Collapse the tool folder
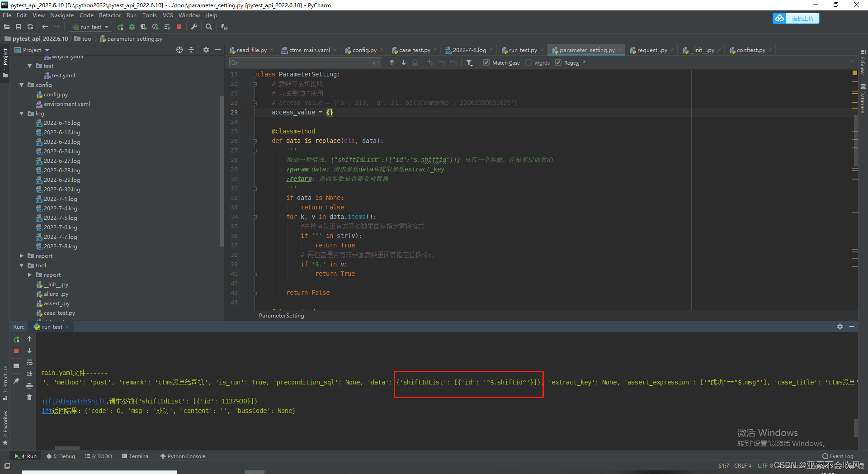868x474 pixels. [21, 265]
